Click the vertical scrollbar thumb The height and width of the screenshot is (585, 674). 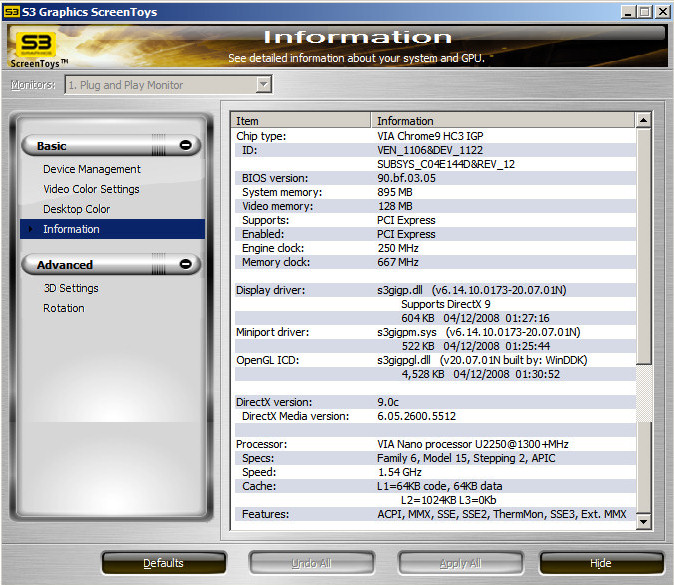click(643, 247)
